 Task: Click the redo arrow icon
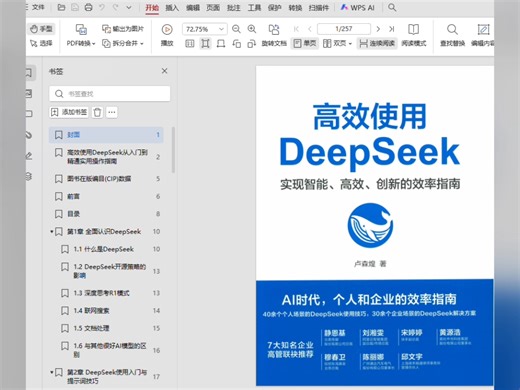[x=115, y=7]
